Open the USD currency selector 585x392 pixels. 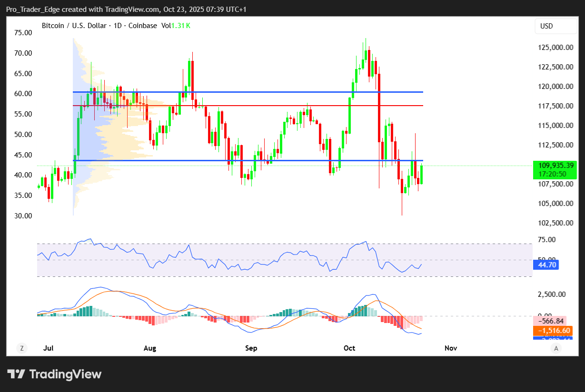click(x=555, y=26)
